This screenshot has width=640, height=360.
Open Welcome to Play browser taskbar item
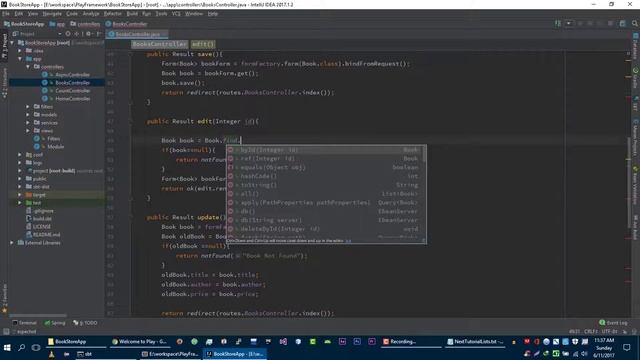(139, 342)
